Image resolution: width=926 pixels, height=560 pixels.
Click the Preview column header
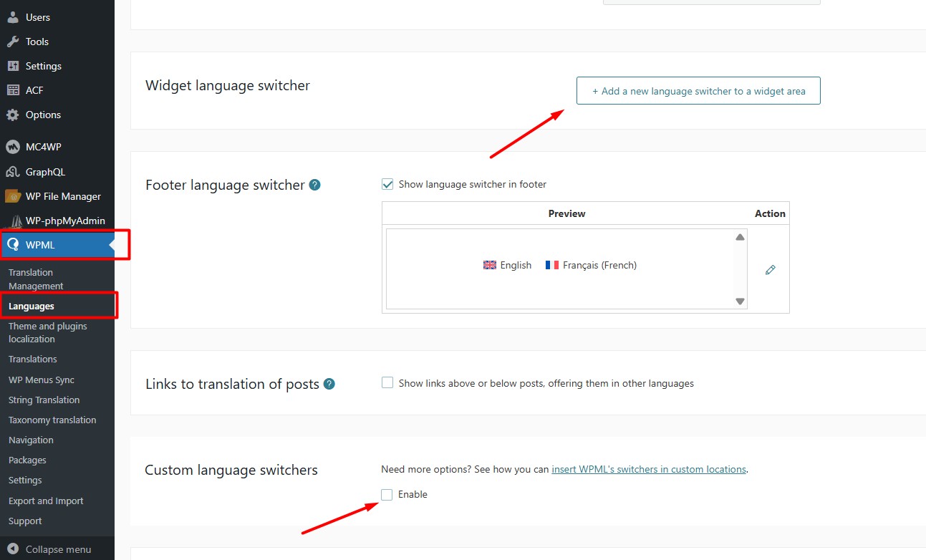[566, 213]
